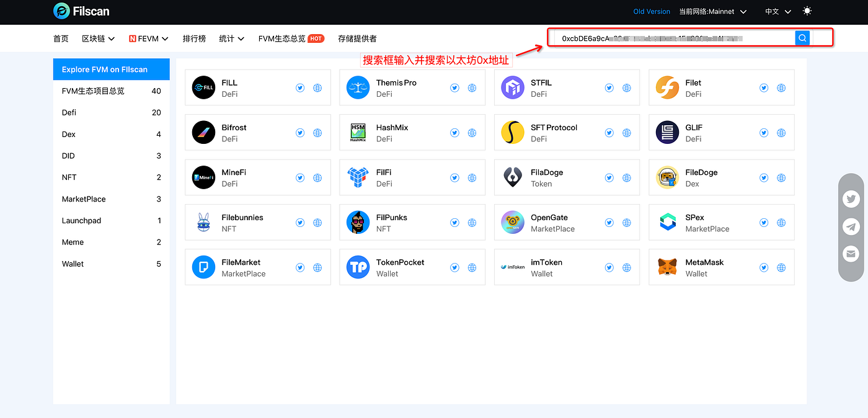Expand the FEVM dropdown menu
The height and width of the screenshot is (418, 868).
[x=149, y=38]
